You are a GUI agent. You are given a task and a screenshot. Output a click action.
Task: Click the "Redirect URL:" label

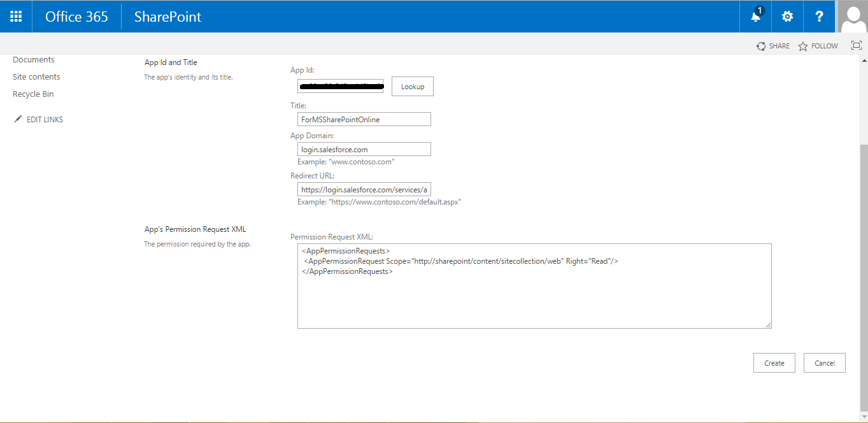(x=312, y=176)
